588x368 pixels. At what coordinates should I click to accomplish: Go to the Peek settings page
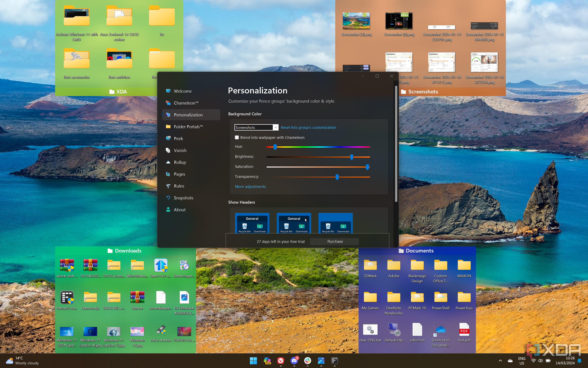[x=191, y=138]
